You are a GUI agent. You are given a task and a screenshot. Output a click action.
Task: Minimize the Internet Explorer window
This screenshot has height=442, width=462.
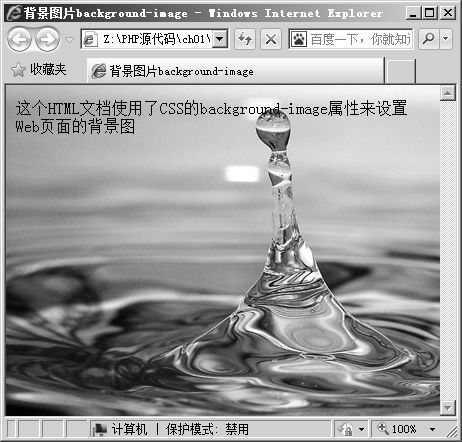413,13
